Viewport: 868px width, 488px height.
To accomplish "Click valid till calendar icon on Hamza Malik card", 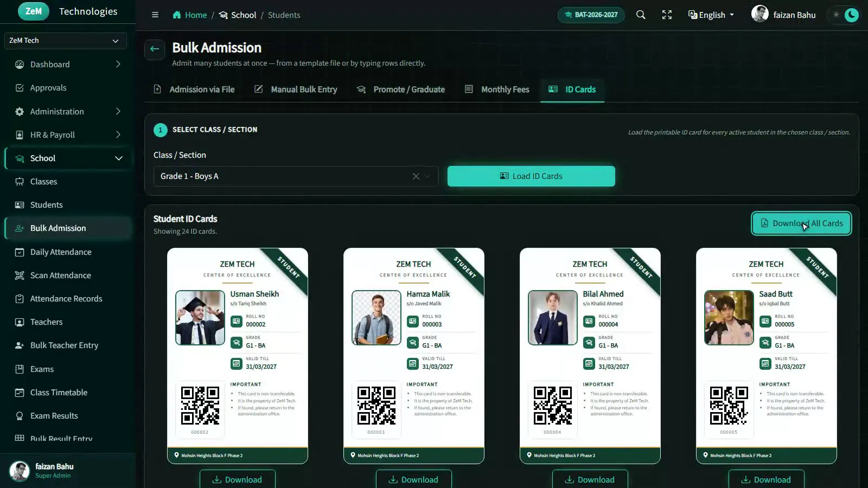I will point(413,364).
